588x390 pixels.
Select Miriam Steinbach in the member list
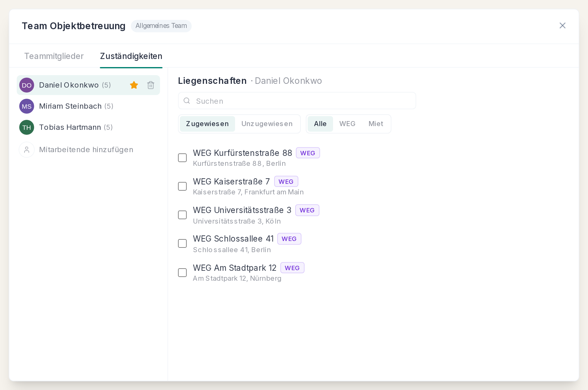coord(88,106)
